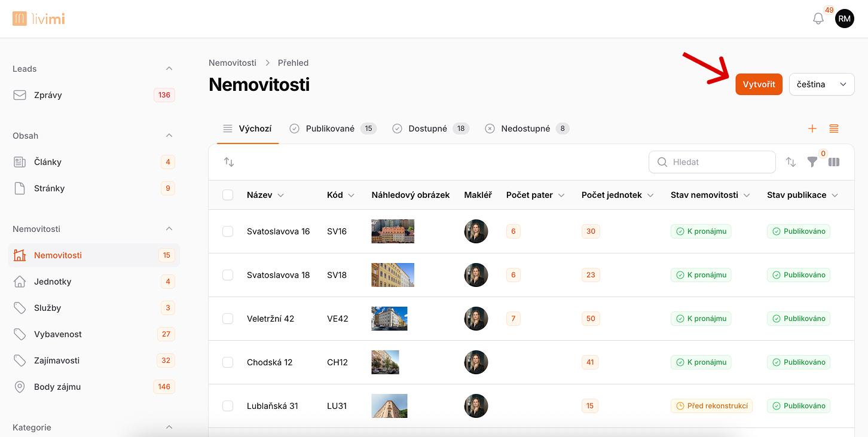Check the Chodská 12 row checkbox
Screen dimensions: 868x437
tap(228, 362)
